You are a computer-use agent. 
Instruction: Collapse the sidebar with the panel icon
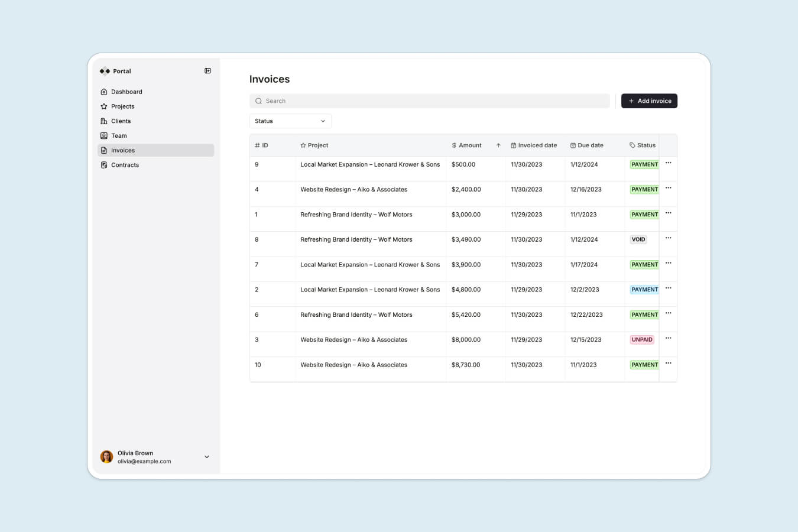coord(207,71)
